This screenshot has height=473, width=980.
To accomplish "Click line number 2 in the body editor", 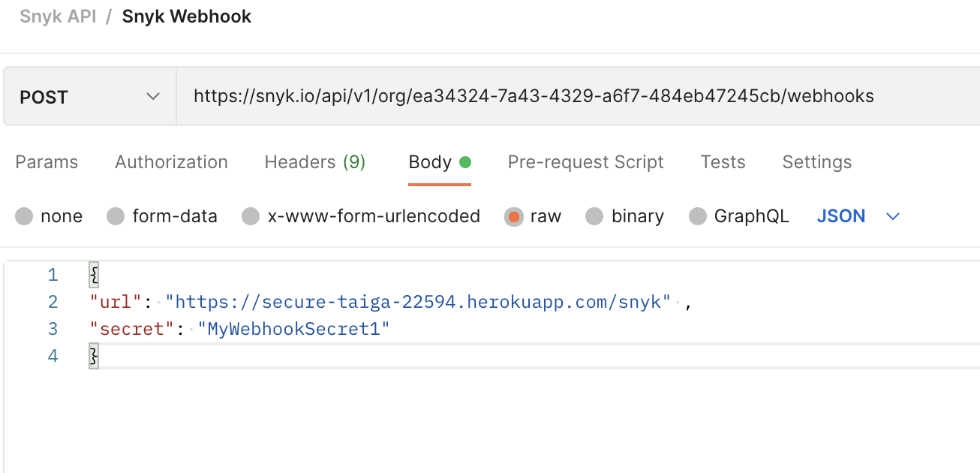I will (53, 301).
